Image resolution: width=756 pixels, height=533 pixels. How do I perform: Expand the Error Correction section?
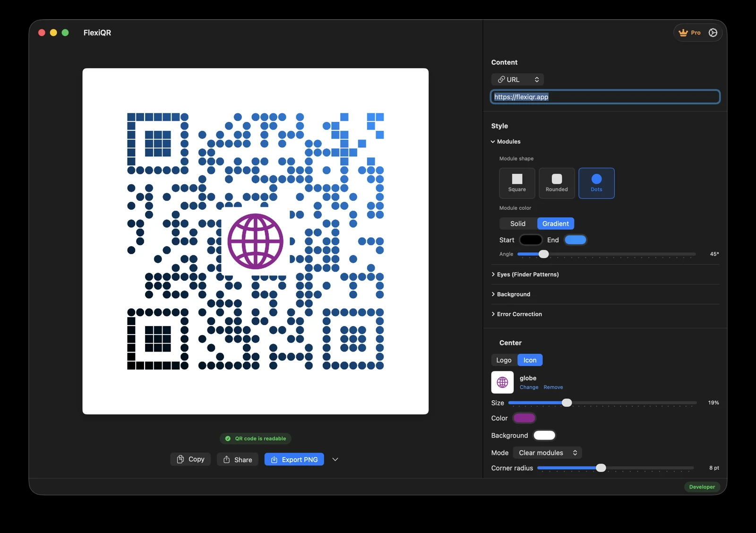click(516, 314)
